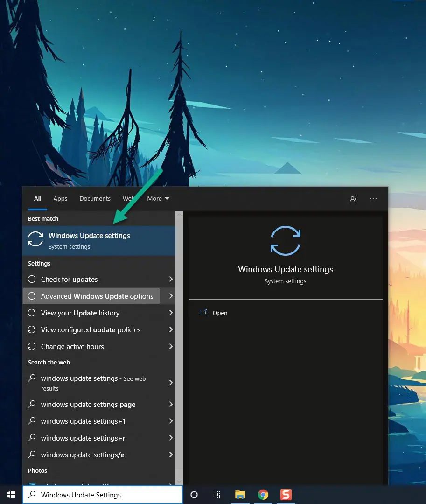Click the Open icon in the preview pane
The image size is (426, 504).
(203, 312)
